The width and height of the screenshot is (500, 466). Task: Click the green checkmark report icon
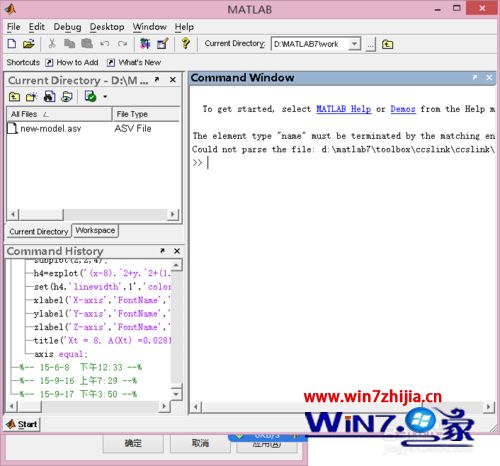pos(90,97)
